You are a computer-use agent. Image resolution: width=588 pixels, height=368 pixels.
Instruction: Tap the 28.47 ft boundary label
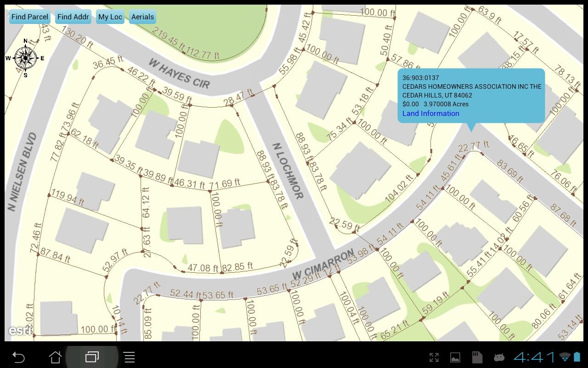tap(239, 98)
